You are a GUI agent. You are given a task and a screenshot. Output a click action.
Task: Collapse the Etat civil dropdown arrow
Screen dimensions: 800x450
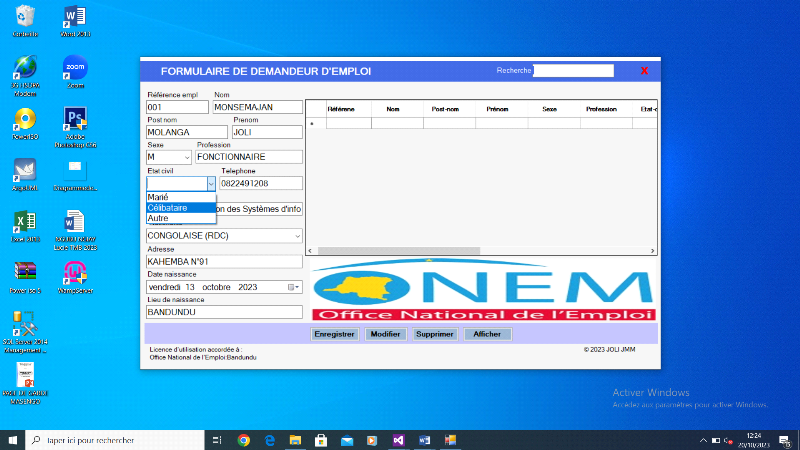pos(211,184)
